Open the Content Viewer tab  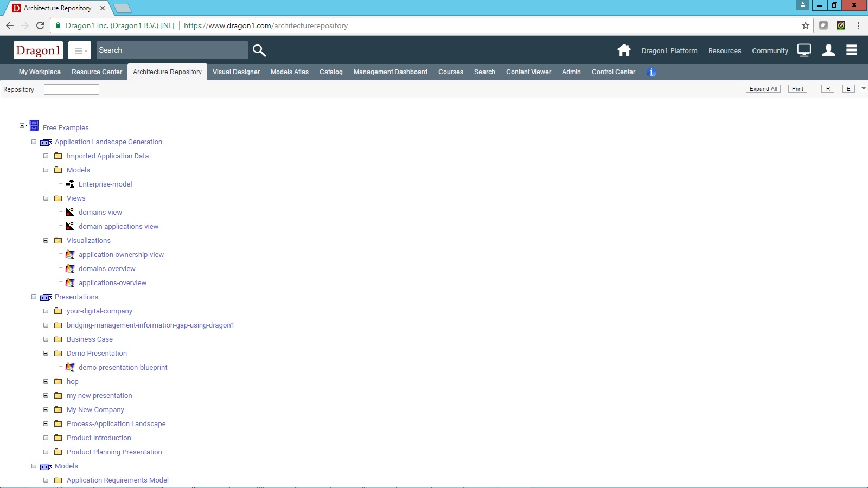528,72
